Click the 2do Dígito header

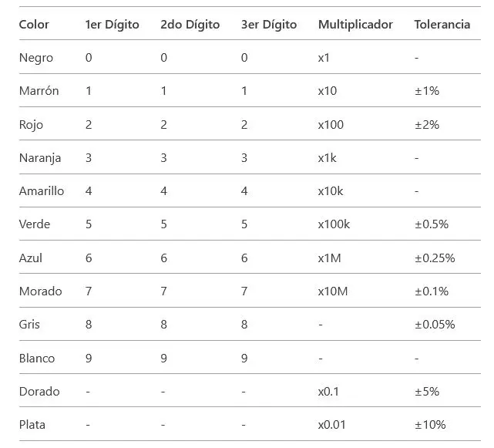[x=190, y=25]
